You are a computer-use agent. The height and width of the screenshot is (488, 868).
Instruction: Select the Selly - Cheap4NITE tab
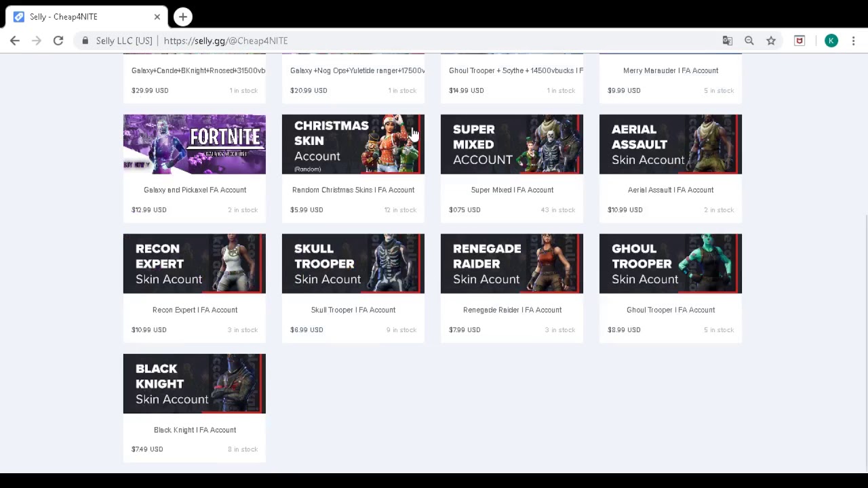coord(88,16)
